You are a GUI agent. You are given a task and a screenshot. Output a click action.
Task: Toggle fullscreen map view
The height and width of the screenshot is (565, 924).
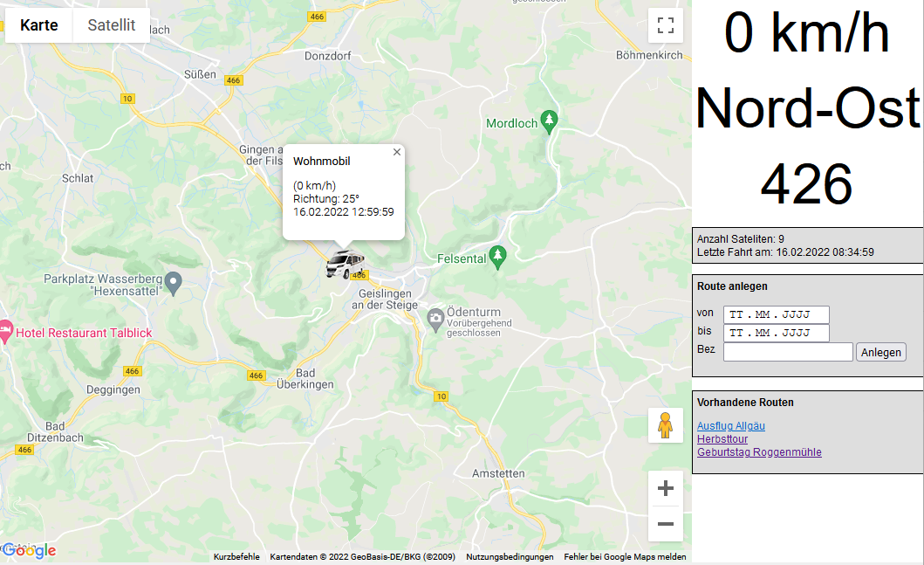[x=666, y=25]
